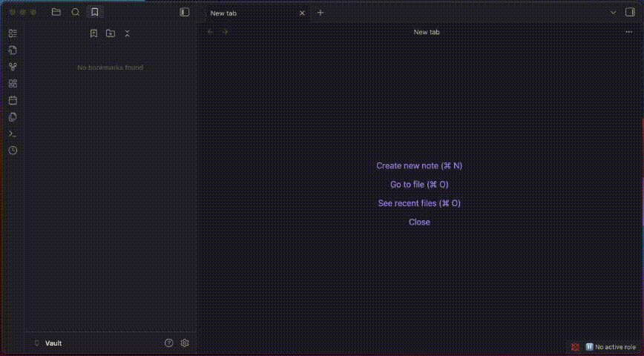The image size is (644, 356).
Task: Select the 'New tab' tab
Action: (257, 13)
